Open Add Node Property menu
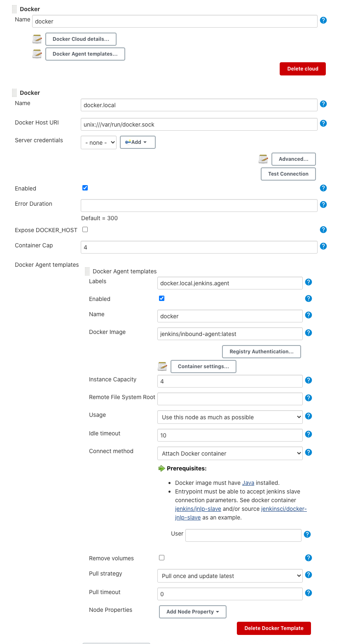Screen dimensions: 339x644 [192, 612]
